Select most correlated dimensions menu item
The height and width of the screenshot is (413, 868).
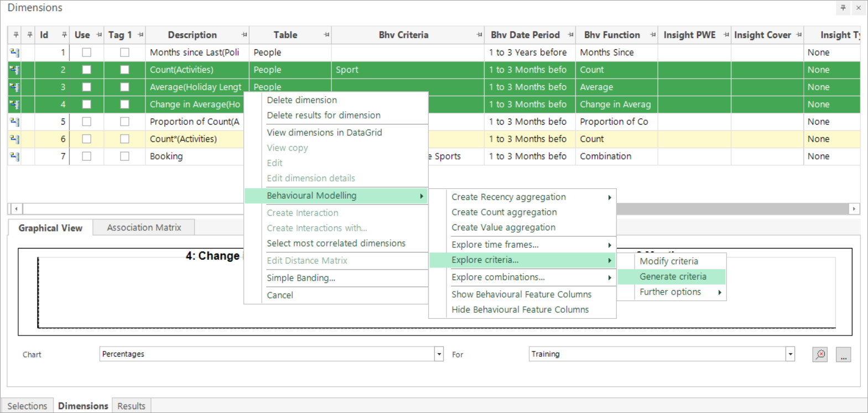point(336,244)
